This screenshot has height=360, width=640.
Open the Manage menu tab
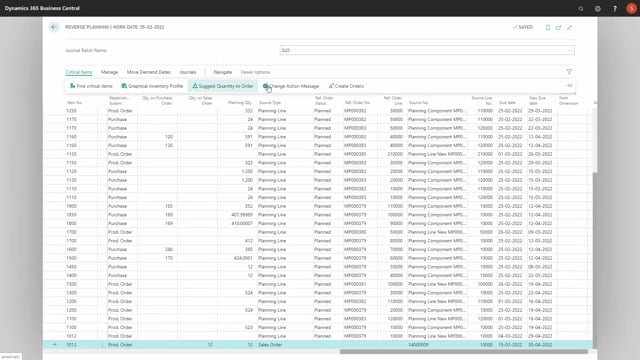click(109, 72)
